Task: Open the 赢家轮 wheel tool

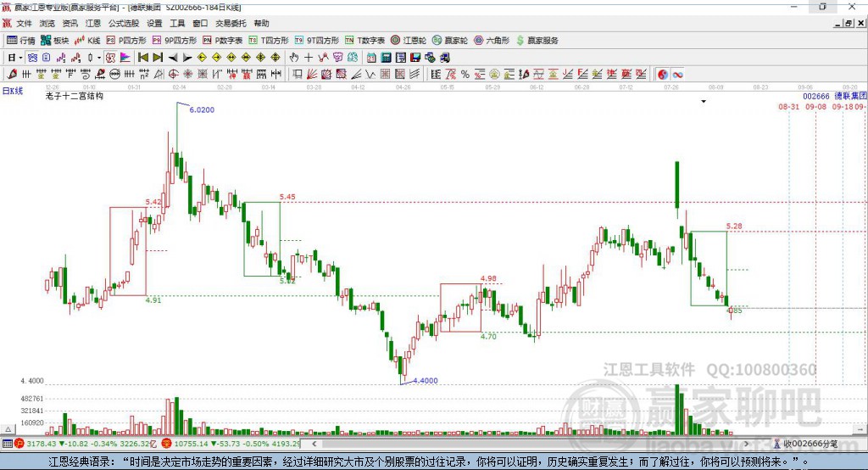Action: (x=450, y=41)
